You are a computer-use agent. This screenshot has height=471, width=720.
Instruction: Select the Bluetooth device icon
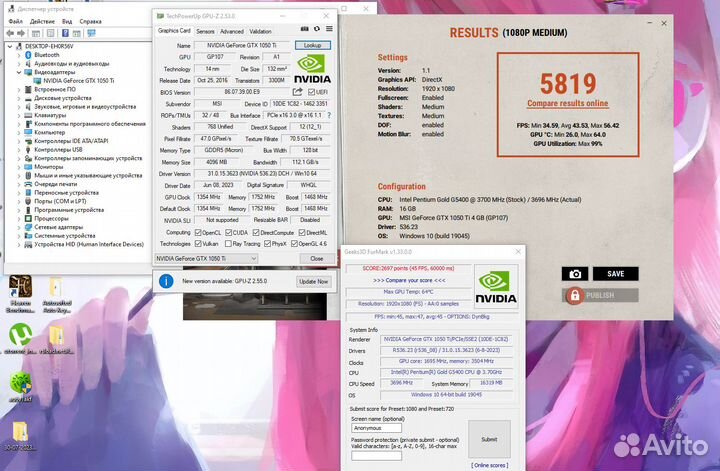click(28, 55)
